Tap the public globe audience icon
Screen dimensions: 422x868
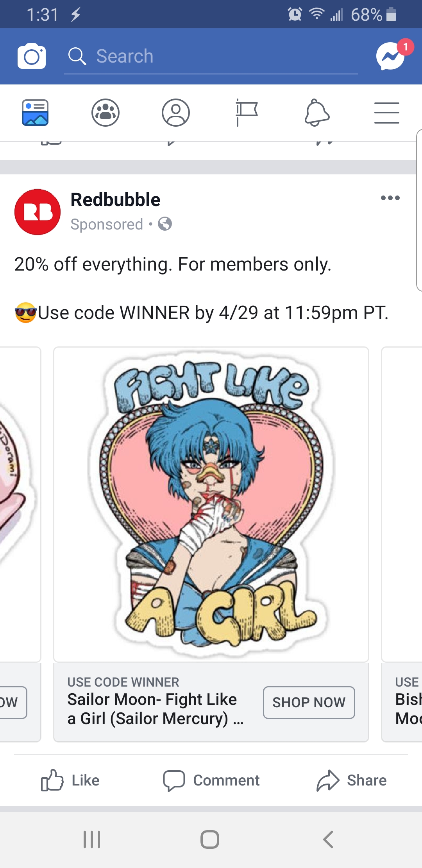165,224
